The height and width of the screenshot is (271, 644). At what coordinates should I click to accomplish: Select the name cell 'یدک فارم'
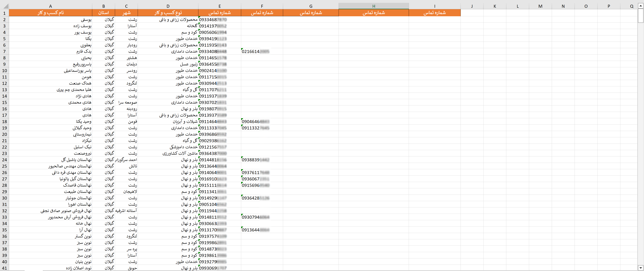point(50,51)
